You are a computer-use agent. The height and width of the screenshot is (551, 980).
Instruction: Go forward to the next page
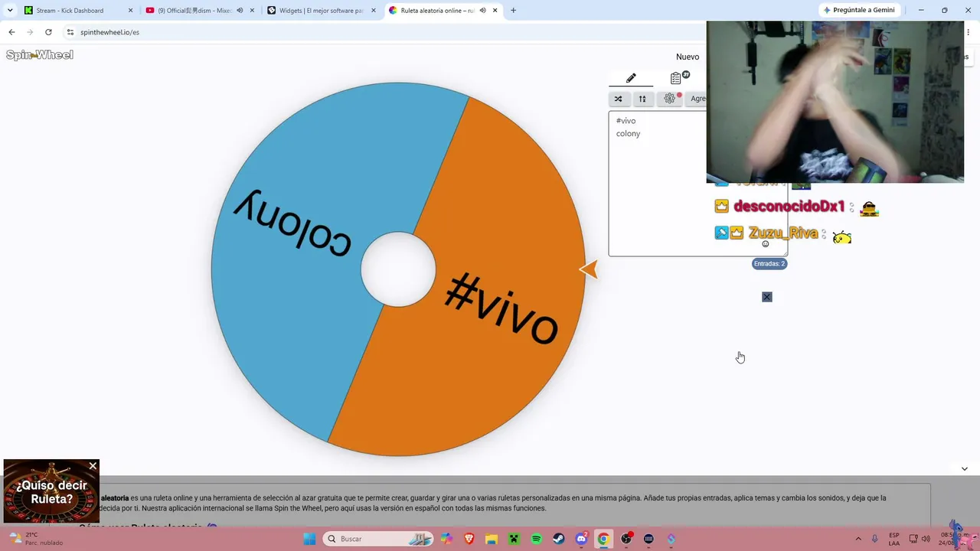pos(30,32)
